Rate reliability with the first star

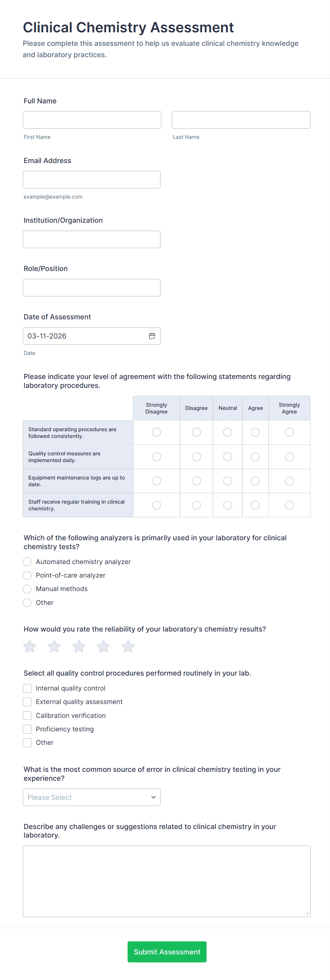[30, 646]
